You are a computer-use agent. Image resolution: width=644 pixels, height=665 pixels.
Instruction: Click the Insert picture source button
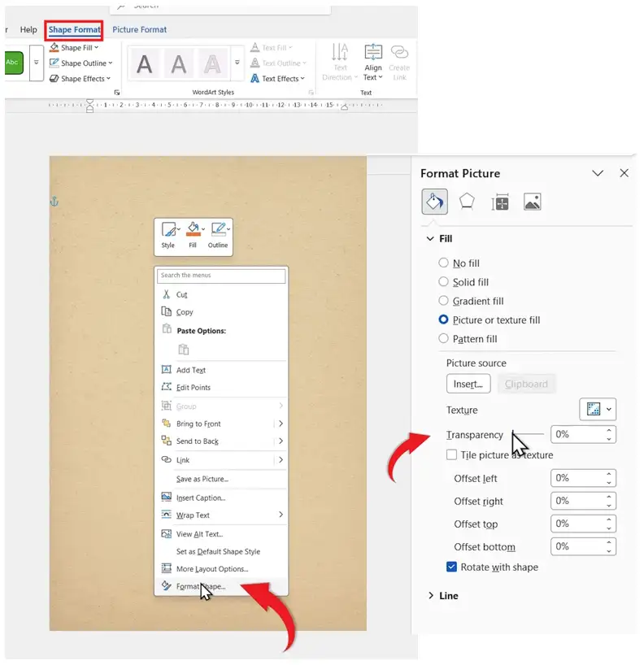(468, 384)
